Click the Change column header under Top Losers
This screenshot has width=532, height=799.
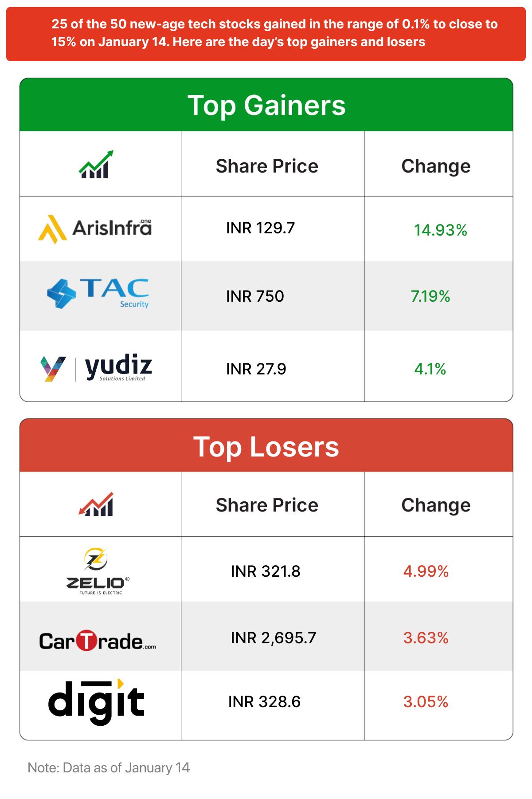[436, 505]
